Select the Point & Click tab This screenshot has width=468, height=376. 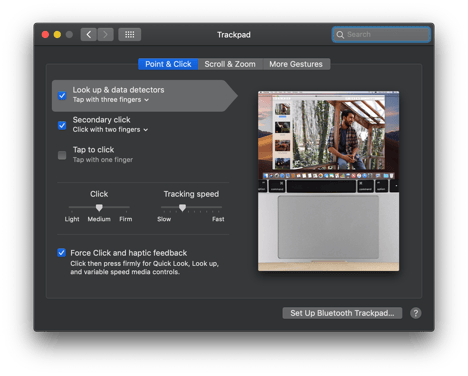(168, 64)
